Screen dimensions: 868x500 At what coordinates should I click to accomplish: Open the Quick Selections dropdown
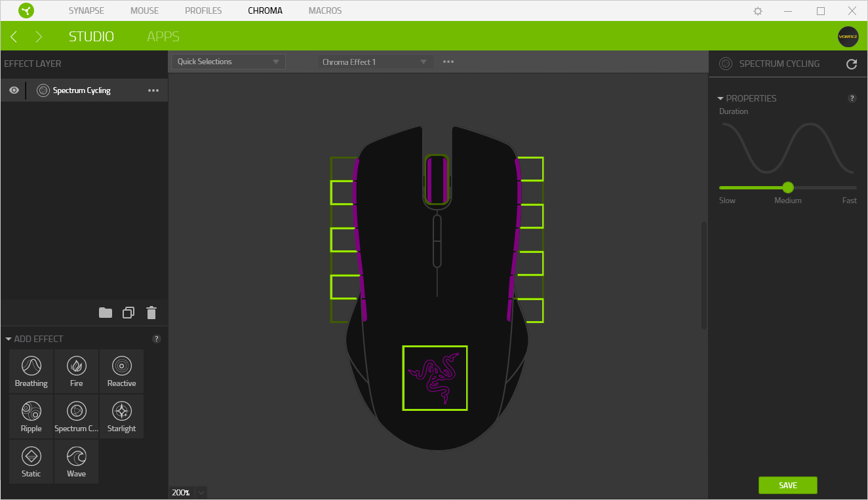(228, 62)
